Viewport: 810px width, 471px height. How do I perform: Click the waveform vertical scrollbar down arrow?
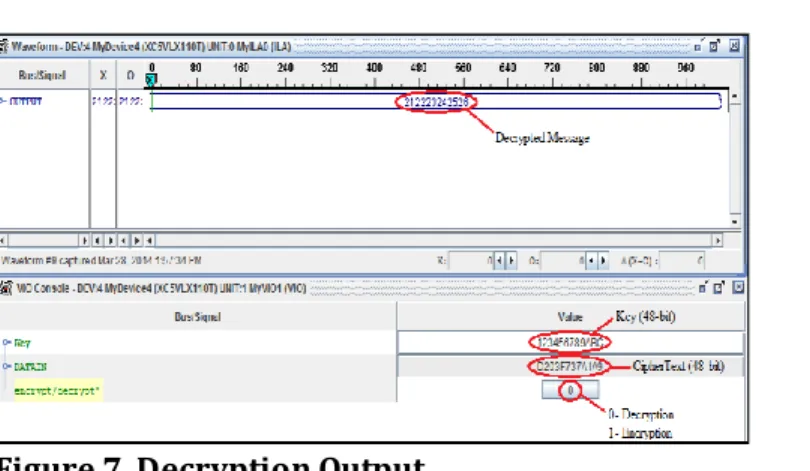click(735, 222)
